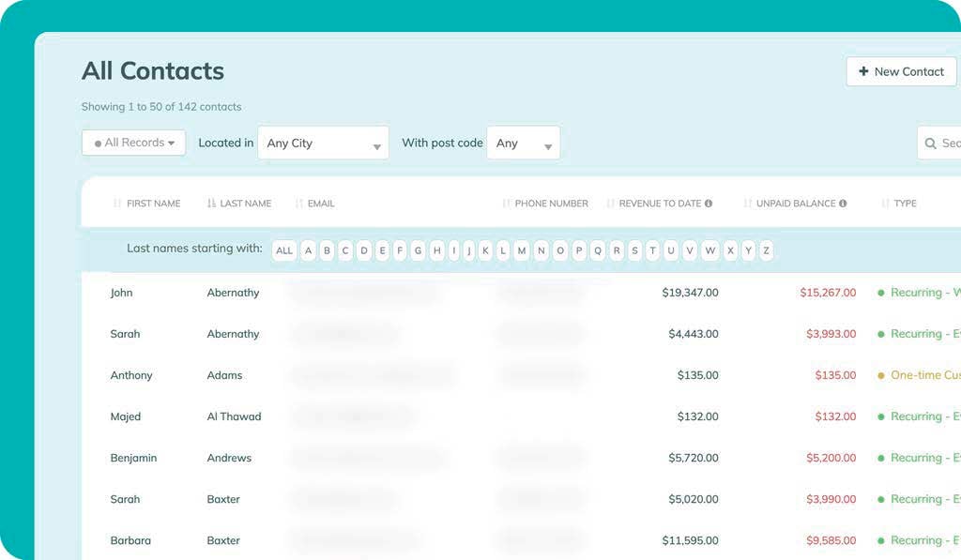Filter last names starting with G
The image size is (961, 560).
coord(418,250)
